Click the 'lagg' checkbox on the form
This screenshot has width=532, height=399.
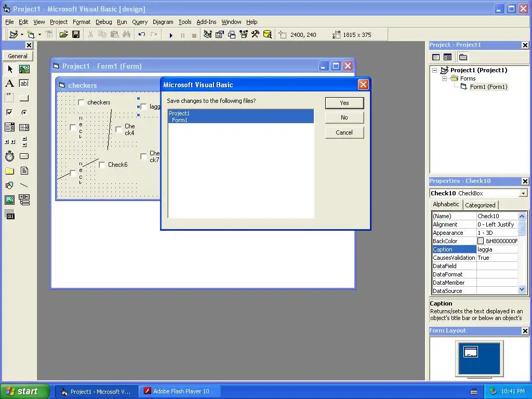(x=143, y=107)
